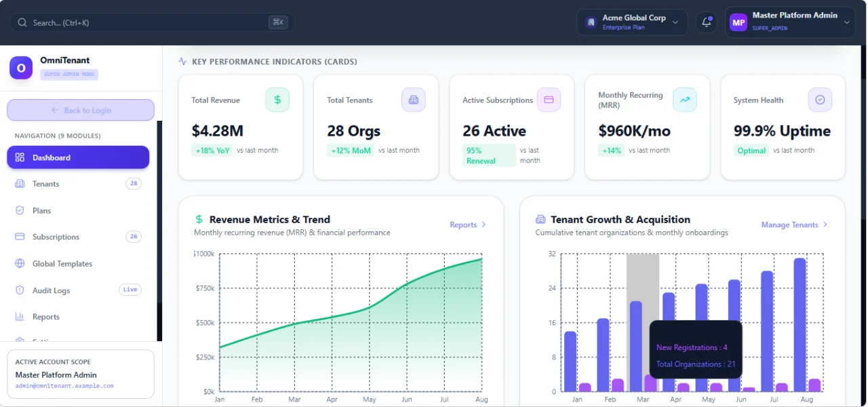This screenshot has height=407, width=868.
Task: Click the Feb new registrations purple bar
Action: coord(618,385)
